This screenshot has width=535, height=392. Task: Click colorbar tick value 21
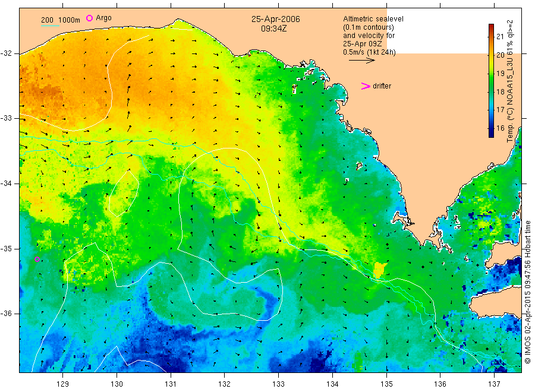coord(500,36)
